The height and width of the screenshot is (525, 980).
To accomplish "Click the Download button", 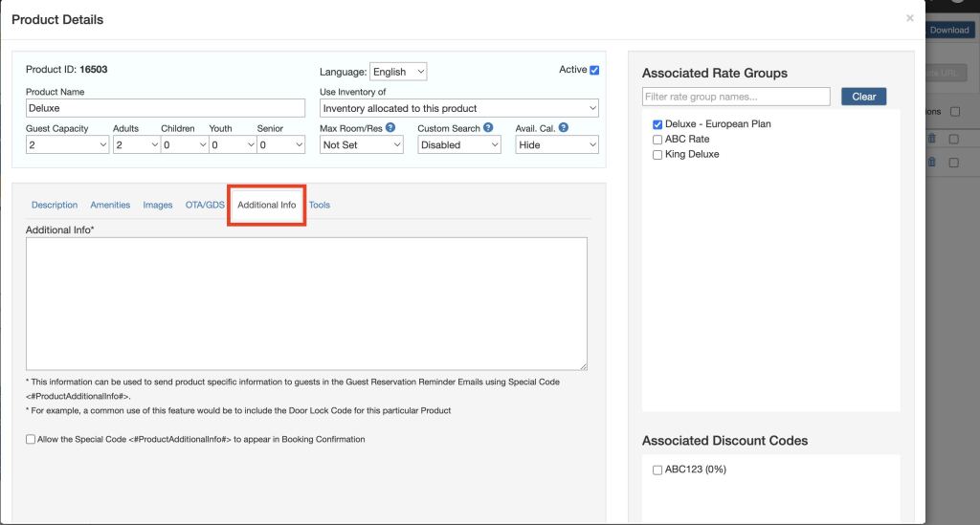I will (x=949, y=30).
